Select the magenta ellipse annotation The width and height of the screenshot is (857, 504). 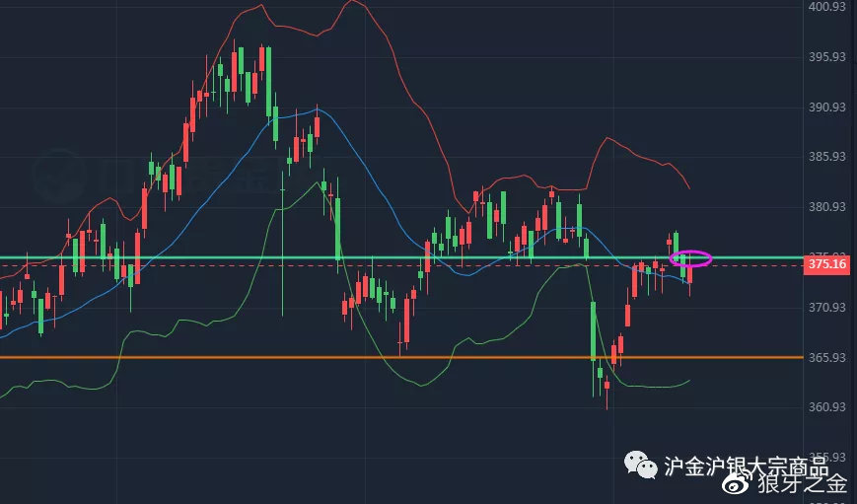691,258
